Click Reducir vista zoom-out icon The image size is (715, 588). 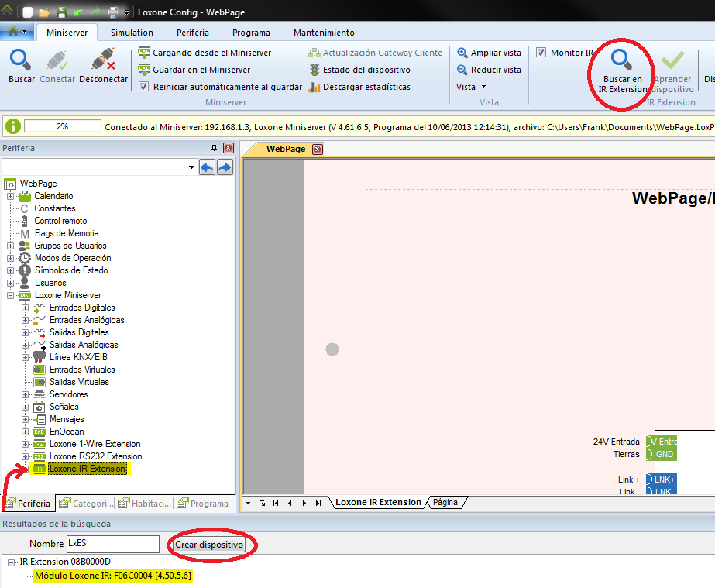pyautogui.click(x=462, y=70)
